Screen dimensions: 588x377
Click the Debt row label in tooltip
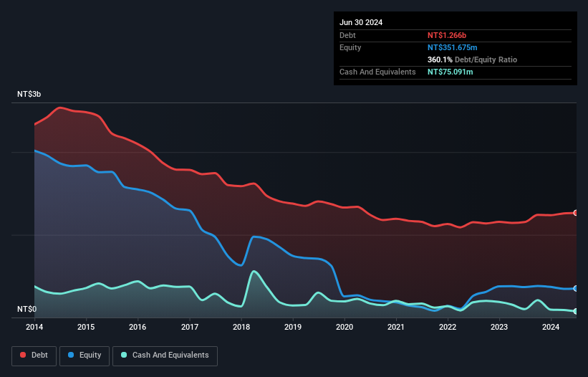[x=347, y=35]
